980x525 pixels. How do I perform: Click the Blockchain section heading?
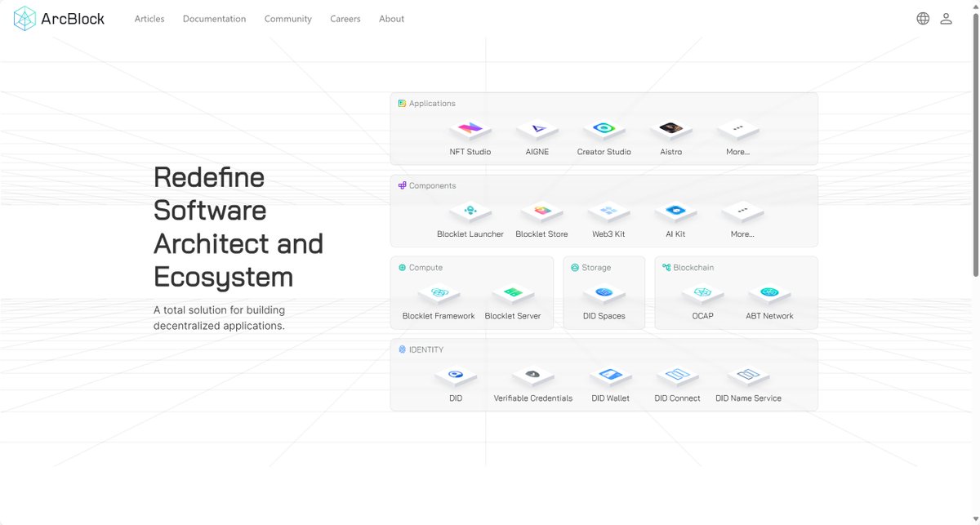click(x=688, y=268)
